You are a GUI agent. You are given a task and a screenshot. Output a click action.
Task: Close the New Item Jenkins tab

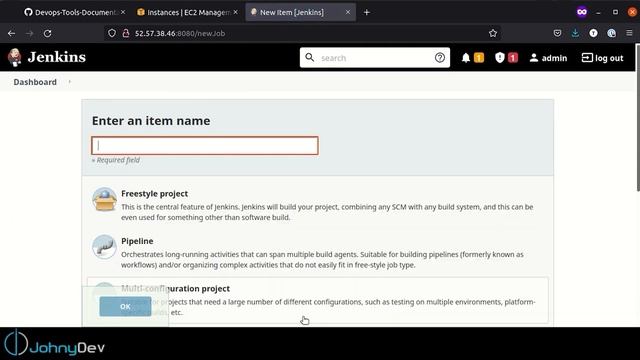348,12
